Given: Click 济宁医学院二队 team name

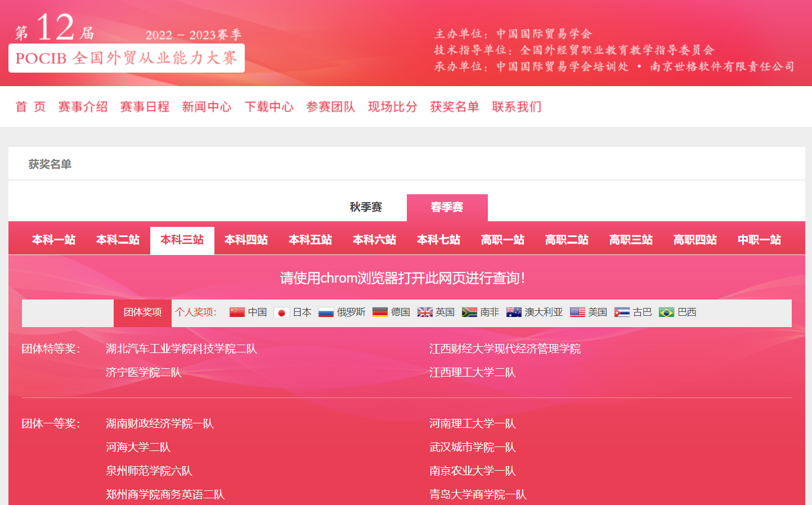Looking at the screenshot, I should click(x=143, y=373).
